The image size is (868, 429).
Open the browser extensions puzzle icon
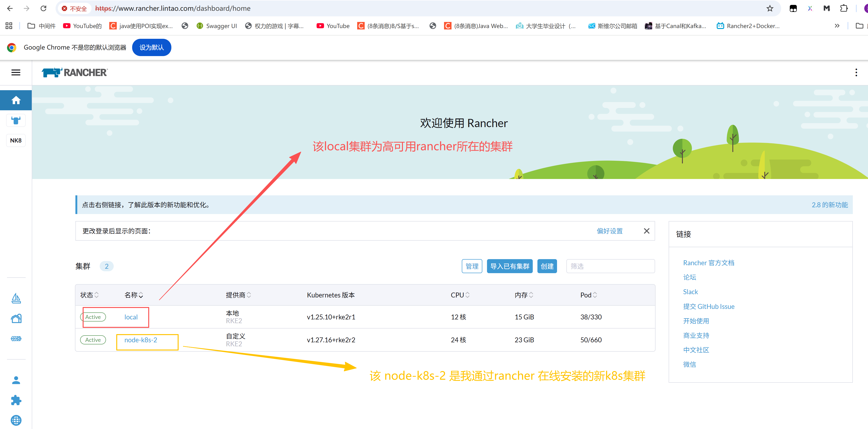[x=844, y=8]
